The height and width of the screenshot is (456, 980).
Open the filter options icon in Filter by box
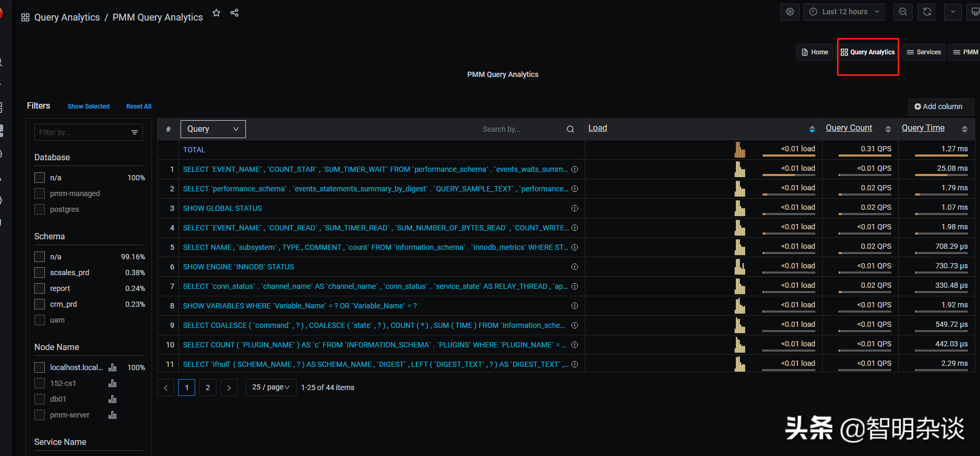pos(135,132)
